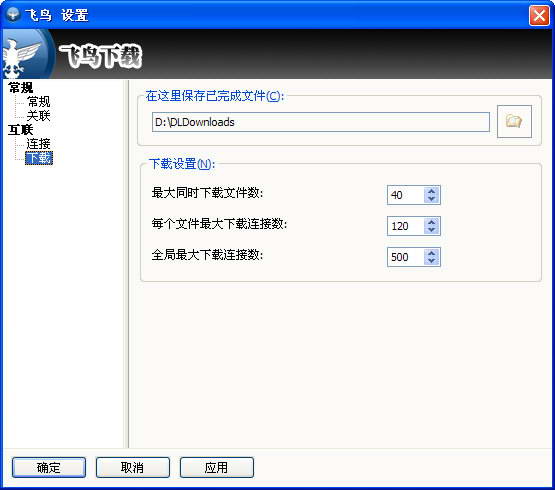Click the eagle logo in the banner

coord(25,54)
